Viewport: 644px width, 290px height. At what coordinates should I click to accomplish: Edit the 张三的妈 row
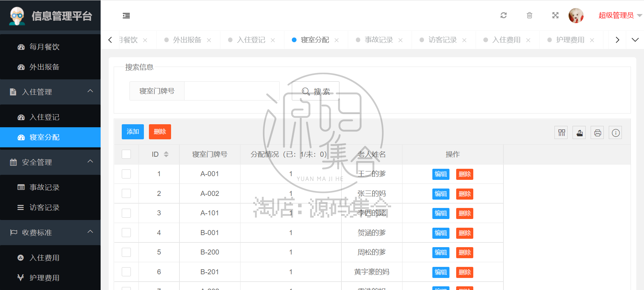[x=441, y=194]
